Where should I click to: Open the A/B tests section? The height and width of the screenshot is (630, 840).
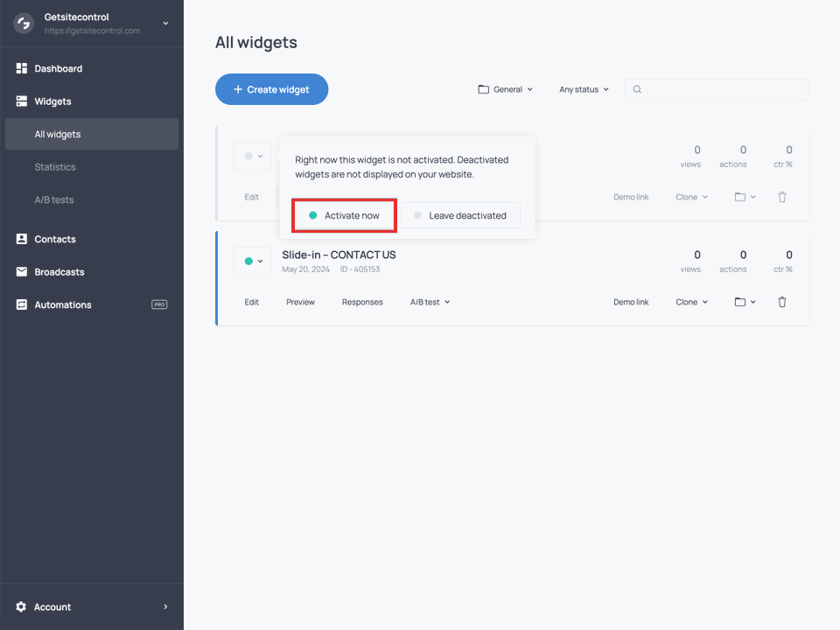point(53,199)
